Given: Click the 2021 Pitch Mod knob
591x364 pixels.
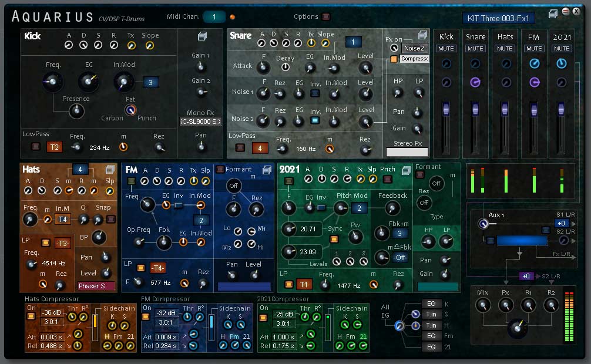Looking at the screenshot, I should pos(341,208).
